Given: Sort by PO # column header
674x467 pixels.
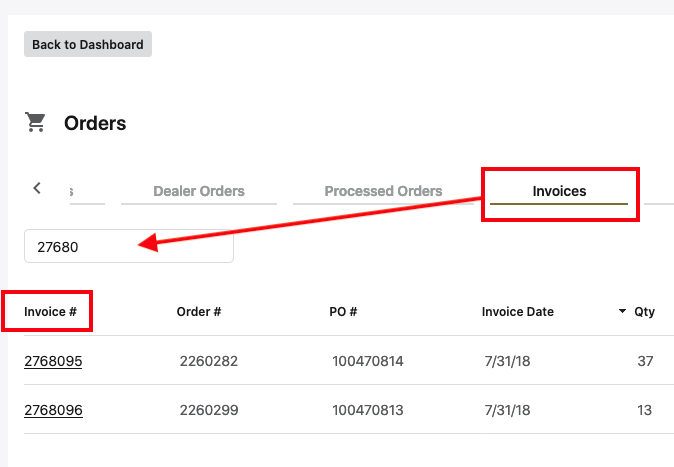Looking at the screenshot, I should (x=343, y=311).
